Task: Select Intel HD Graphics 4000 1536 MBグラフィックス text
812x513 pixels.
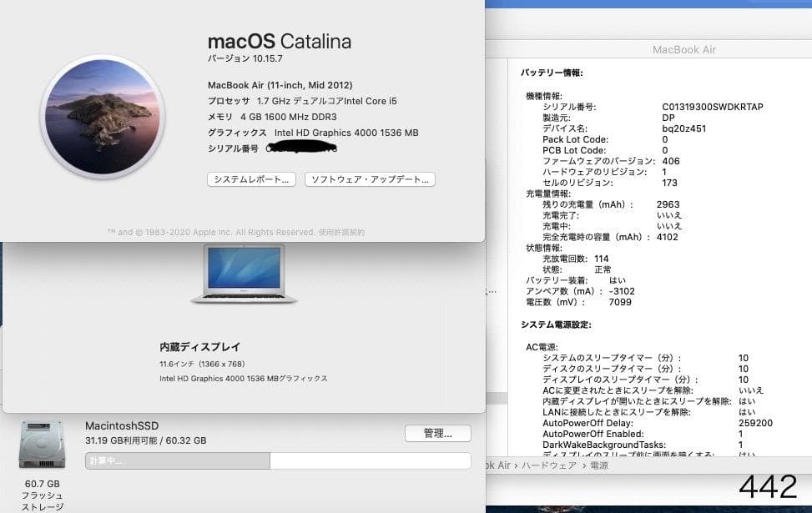Action: (x=244, y=379)
